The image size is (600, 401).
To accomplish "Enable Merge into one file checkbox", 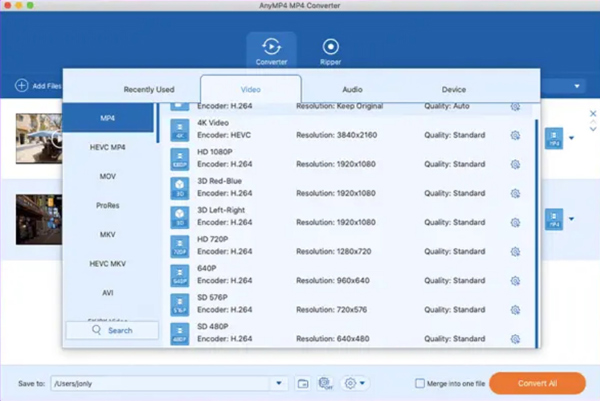I will pyautogui.click(x=420, y=383).
